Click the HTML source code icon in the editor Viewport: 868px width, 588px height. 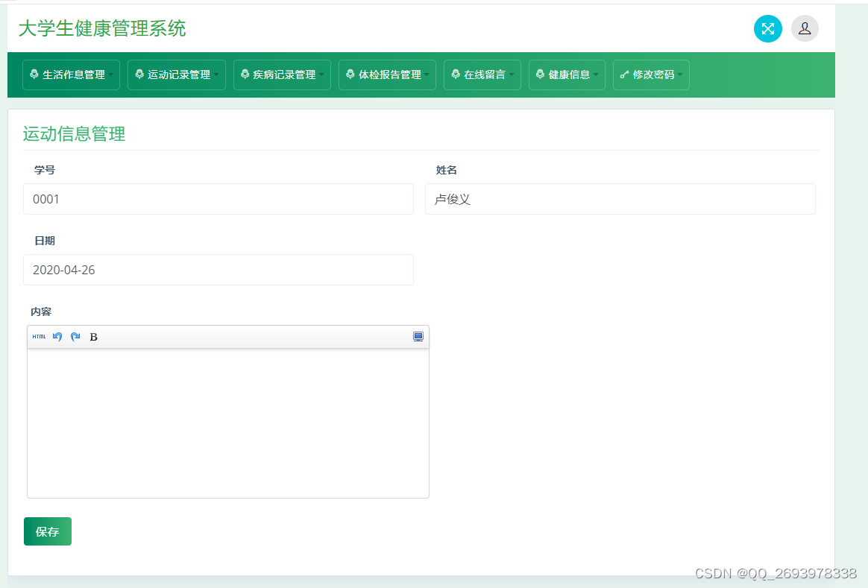point(39,336)
